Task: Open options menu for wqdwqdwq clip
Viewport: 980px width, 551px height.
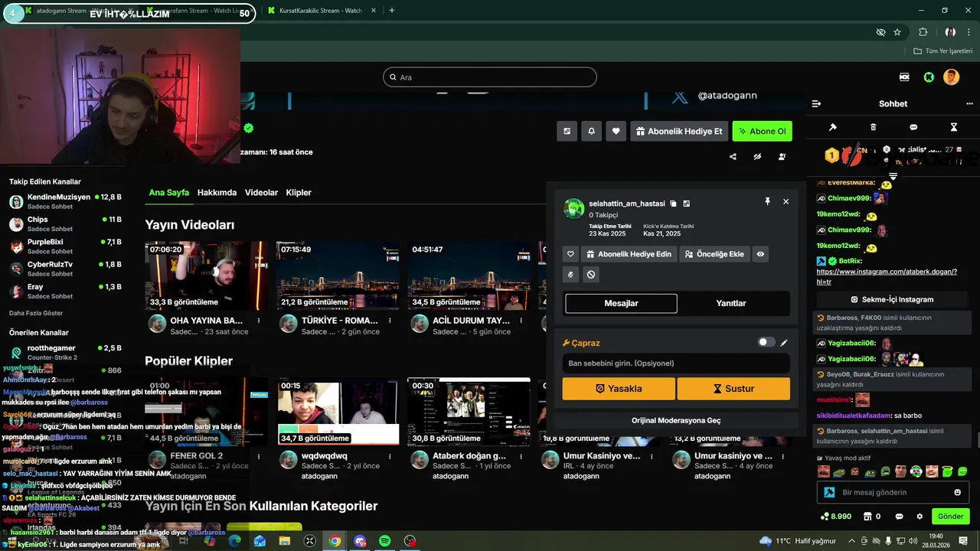Action: pyautogui.click(x=390, y=456)
